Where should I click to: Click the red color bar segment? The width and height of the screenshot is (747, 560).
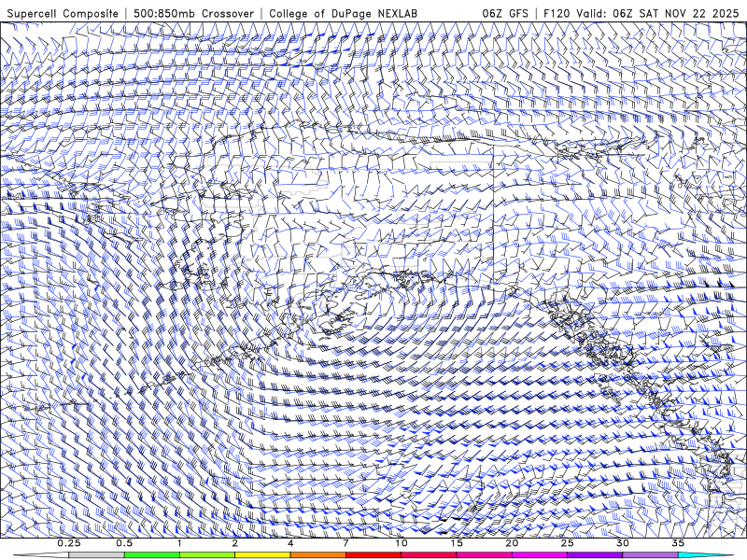[373, 555]
